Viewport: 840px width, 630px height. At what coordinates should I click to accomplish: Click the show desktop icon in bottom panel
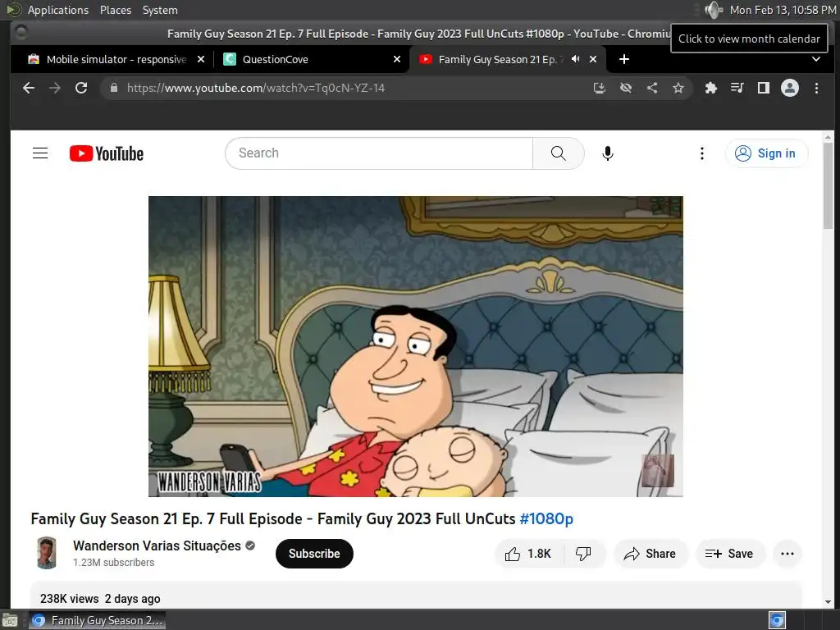(x=10, y=620)
